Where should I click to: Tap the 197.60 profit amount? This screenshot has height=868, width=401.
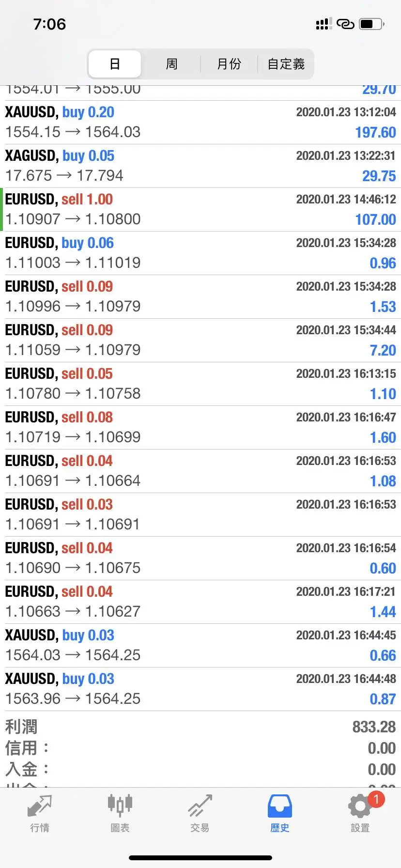375,132
